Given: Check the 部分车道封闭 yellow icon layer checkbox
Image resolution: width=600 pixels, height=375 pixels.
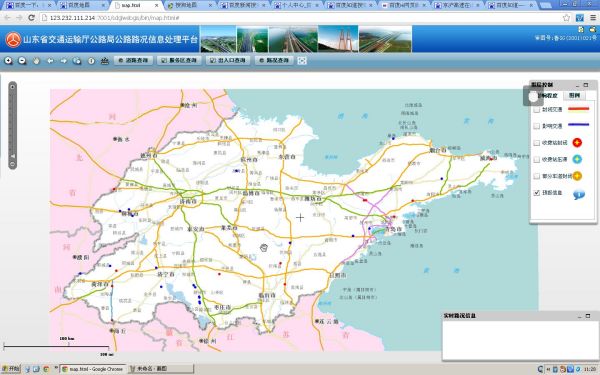Looking at the screenshot, I should coord(536,176).
